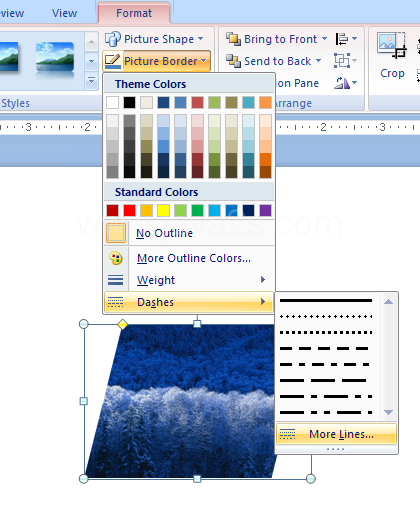Click the Crop button label
Image resolution: width=420 pixels, height=506 pixels.
point(392,73)
